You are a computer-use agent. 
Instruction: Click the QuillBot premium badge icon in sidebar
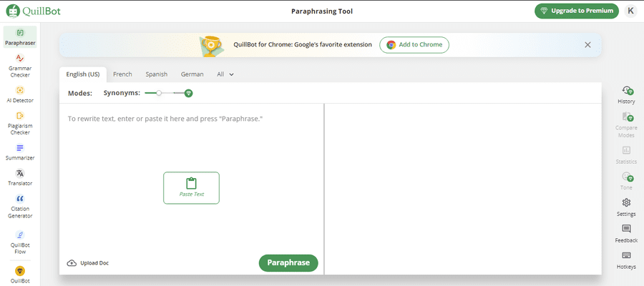[x=20, y=271]
